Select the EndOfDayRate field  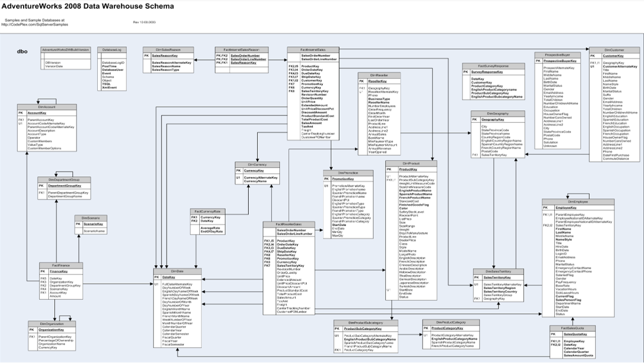[212, 231]
